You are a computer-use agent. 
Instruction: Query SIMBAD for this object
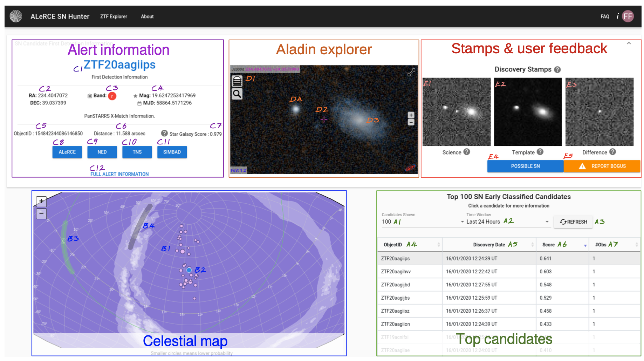tap(172, 152)
